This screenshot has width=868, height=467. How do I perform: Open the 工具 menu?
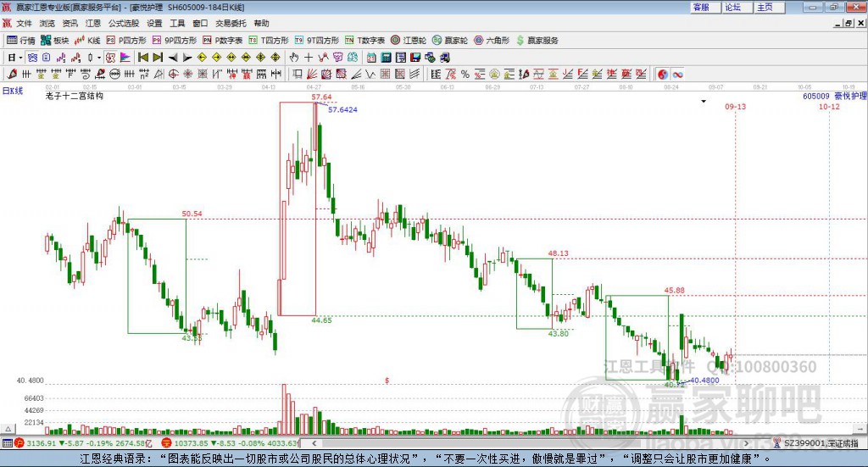point(177,23)
